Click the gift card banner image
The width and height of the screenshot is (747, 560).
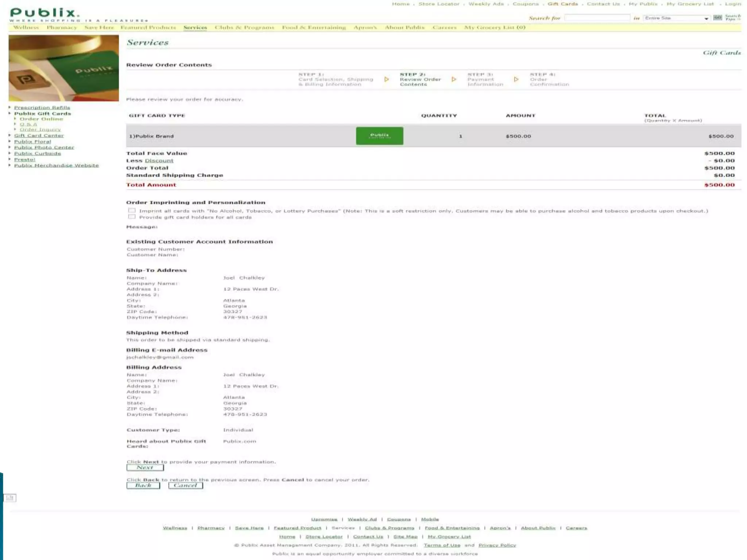(64, 68)
